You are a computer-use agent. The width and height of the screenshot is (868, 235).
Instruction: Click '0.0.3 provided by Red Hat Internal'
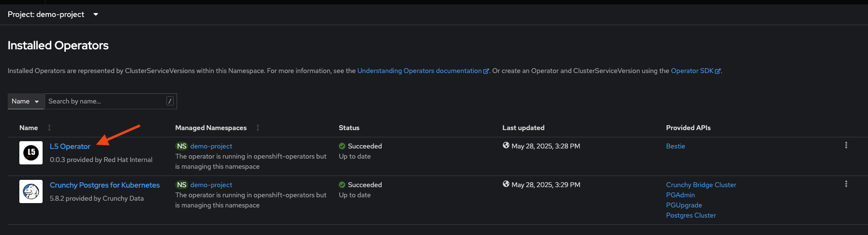[101, 160]
